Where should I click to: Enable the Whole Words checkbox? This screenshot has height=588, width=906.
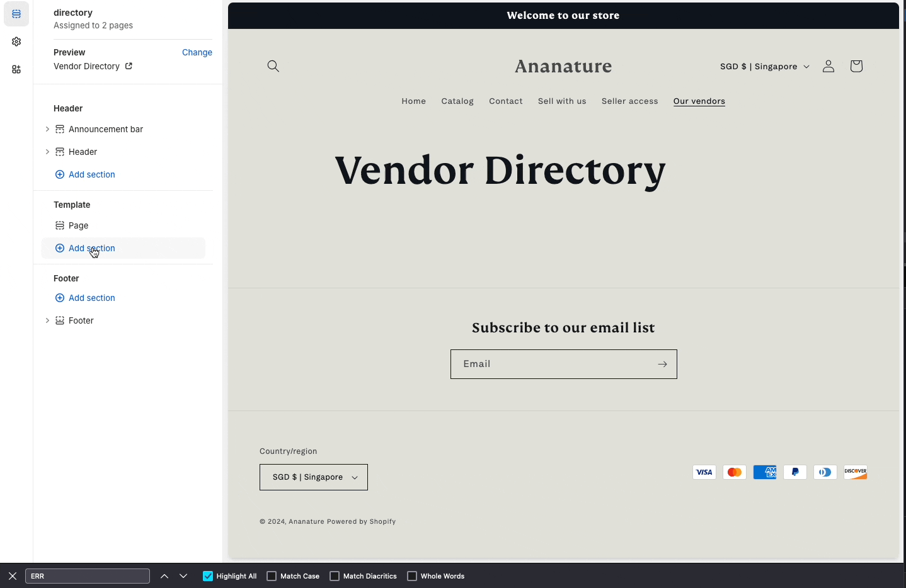(411, 575)
